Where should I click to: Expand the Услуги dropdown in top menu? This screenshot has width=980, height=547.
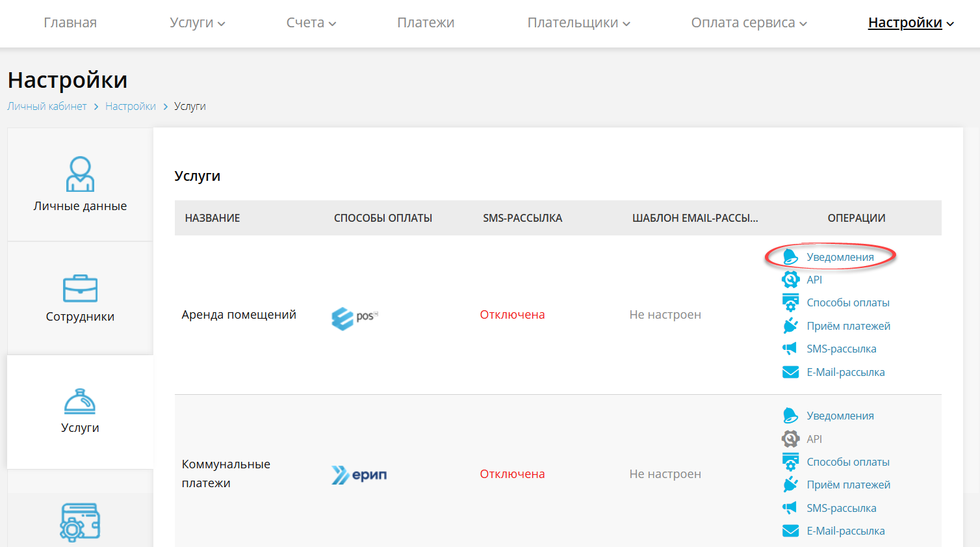click(x=198, y=23)
